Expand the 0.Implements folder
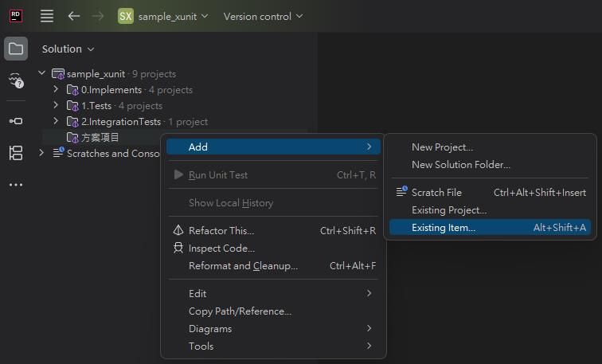This screenshot has width=602, height=364. (56, 90)
